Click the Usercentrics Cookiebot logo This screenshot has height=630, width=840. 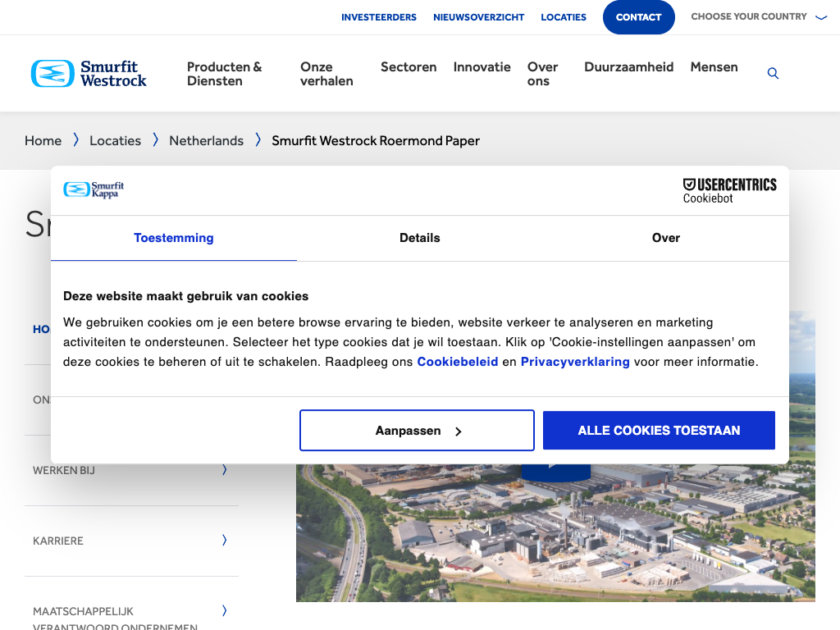pyautogui.click(x=729, y=190)
